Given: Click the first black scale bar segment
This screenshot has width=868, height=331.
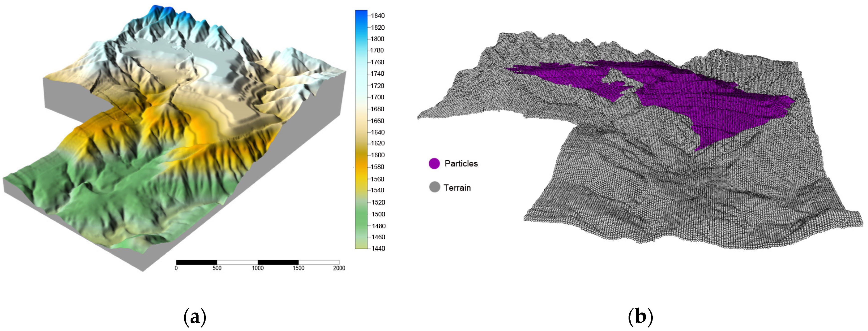Looking at the screenshot, I should (x=197, y=262).
